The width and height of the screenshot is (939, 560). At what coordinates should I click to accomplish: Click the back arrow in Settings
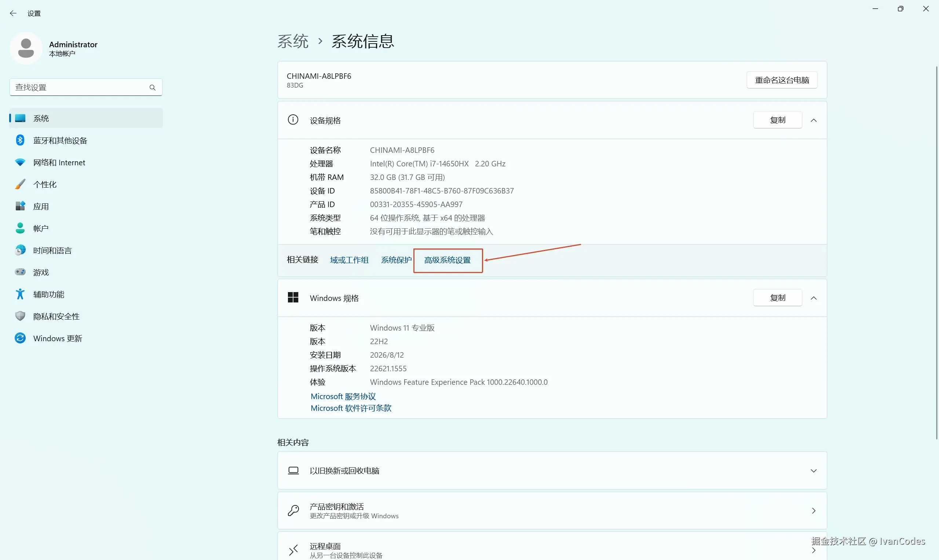pyautogui.click(x=13, y=13)
